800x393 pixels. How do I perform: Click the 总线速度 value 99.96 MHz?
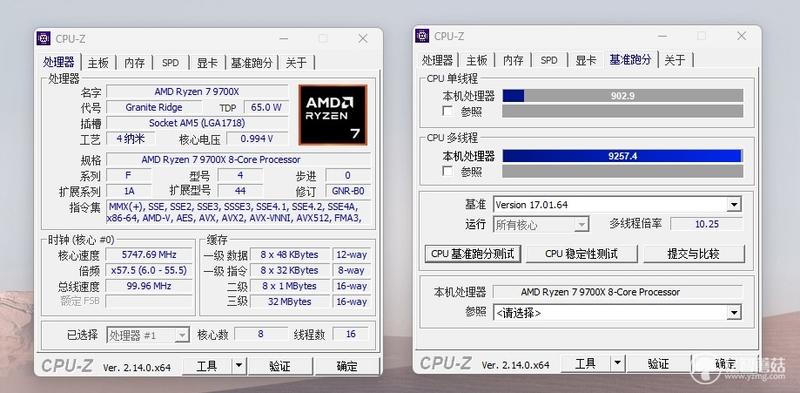149,286
